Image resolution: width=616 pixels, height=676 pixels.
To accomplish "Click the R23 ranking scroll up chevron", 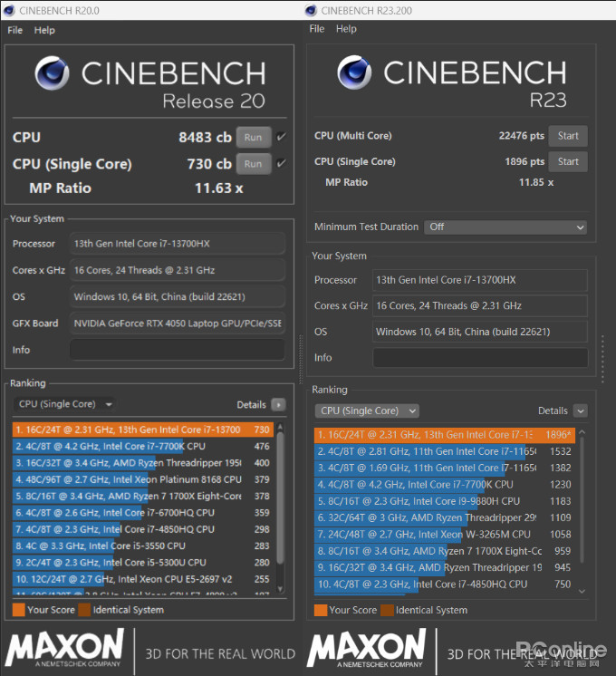I will tap(582, 431).
